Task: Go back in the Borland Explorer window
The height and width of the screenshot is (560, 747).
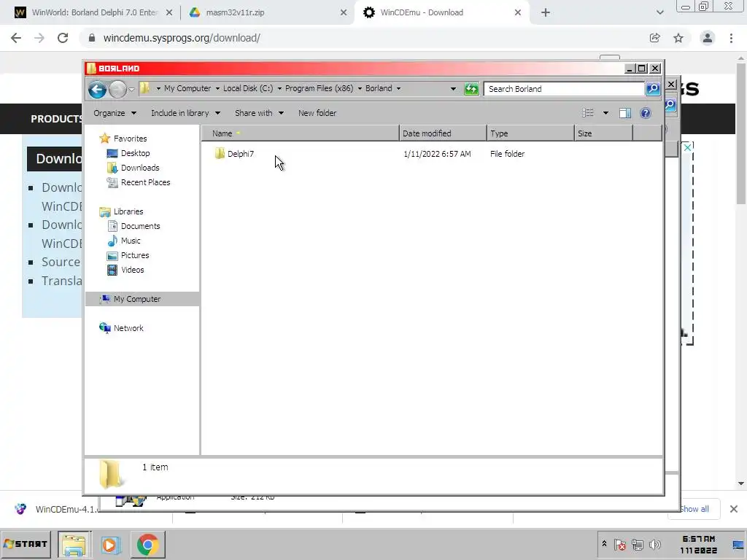Action: tap(97, 89)
